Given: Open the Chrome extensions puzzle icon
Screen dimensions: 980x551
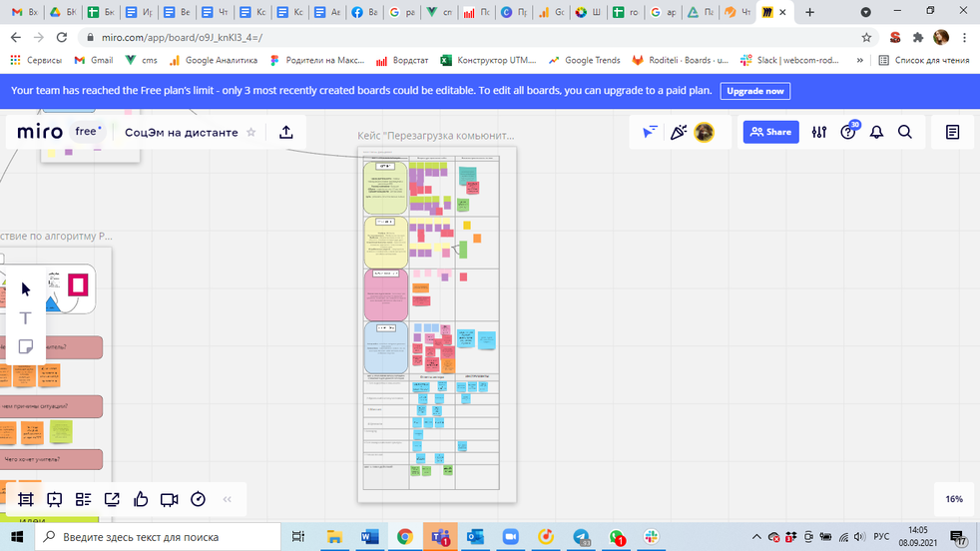Looking at the screenshot, I should click(917, 38).
